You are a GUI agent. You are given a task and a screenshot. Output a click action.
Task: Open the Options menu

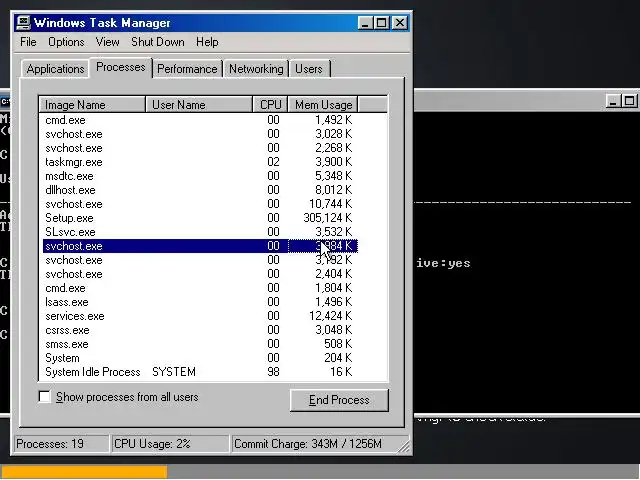[x=66, y=42]
